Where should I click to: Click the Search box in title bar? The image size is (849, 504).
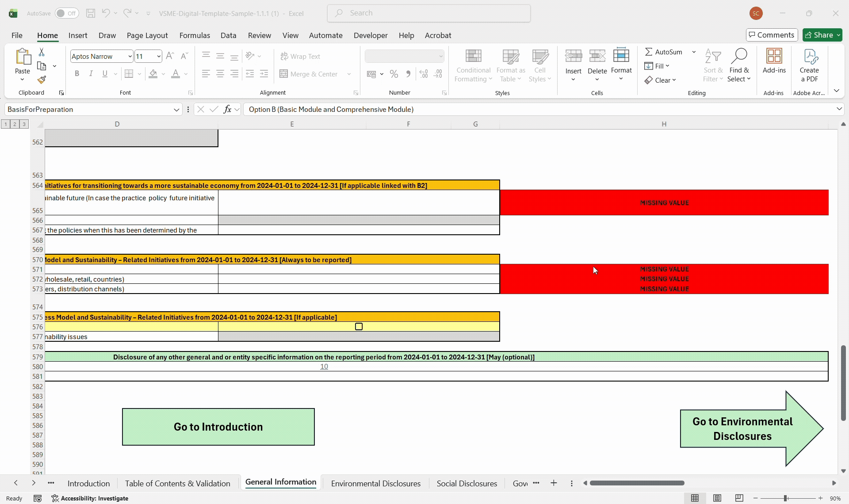tap(429, 13)
